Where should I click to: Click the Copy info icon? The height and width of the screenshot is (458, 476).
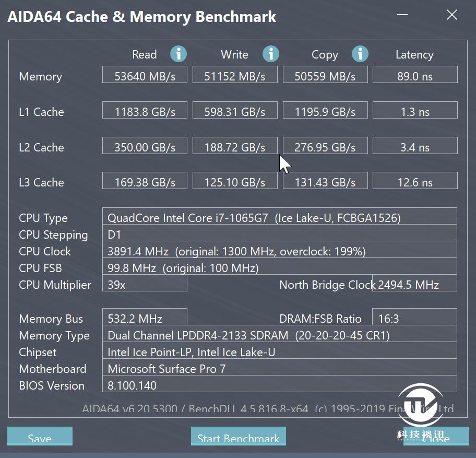360,54
